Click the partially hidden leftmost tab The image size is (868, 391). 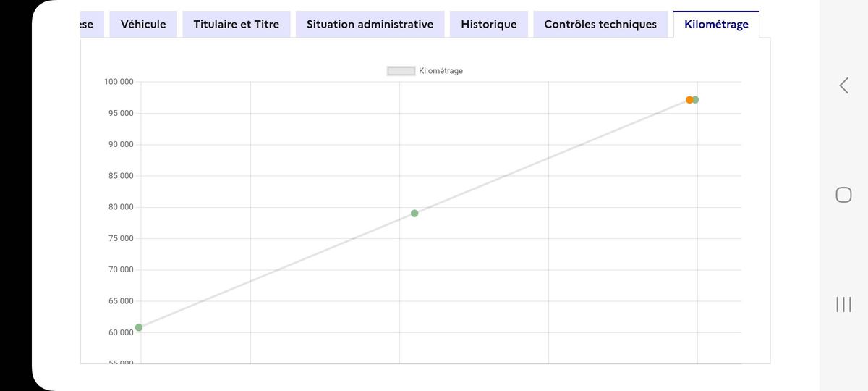coord(88,24)
